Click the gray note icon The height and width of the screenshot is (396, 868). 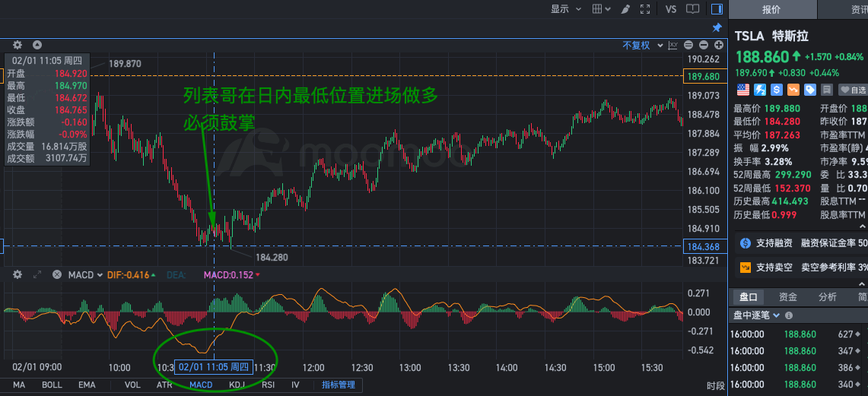pos(826,90)
